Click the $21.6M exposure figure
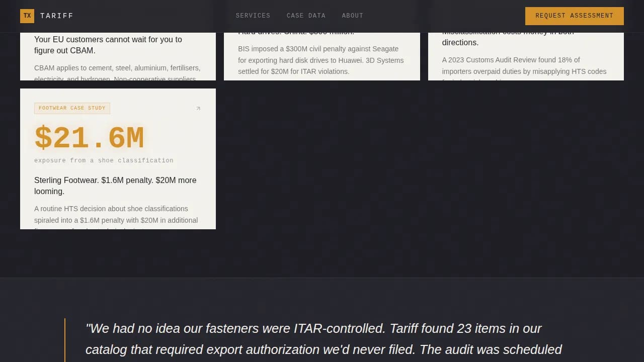 tap(90, 138)
